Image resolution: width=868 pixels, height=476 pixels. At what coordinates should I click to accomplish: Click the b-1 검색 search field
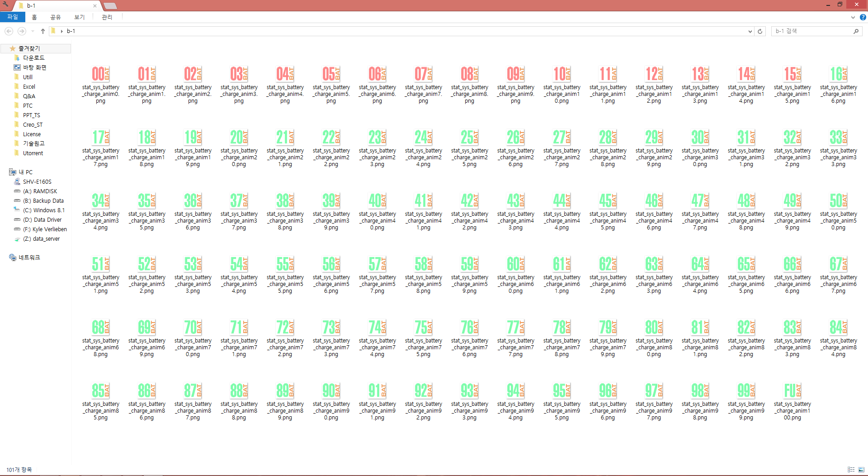pos(811,31)
